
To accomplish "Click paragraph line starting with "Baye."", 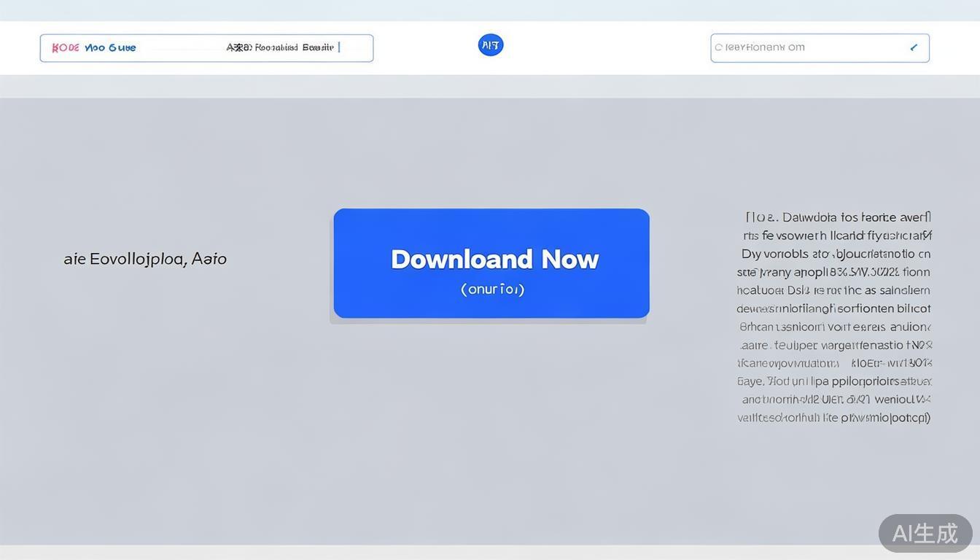I will coord(834,381).
